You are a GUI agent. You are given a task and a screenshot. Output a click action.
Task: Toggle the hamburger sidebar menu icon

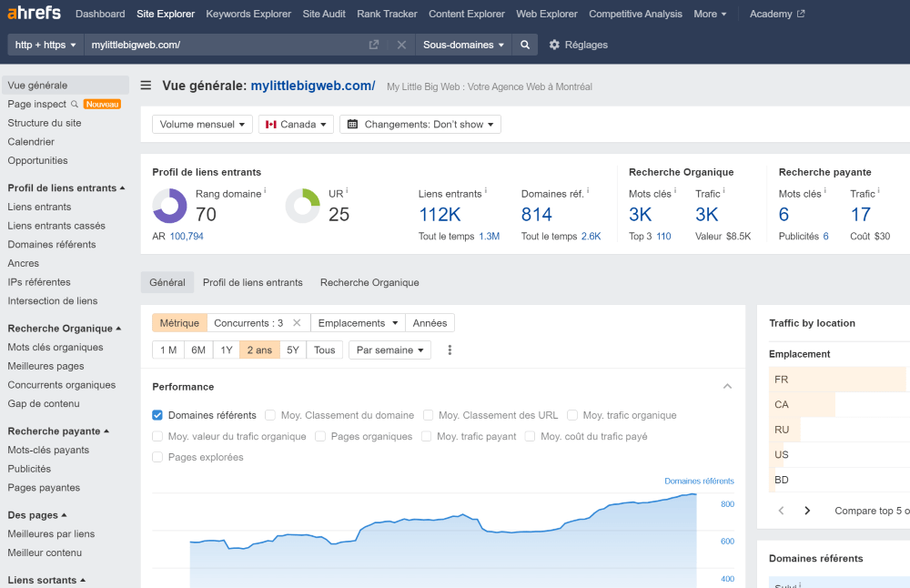coord(146,86)
